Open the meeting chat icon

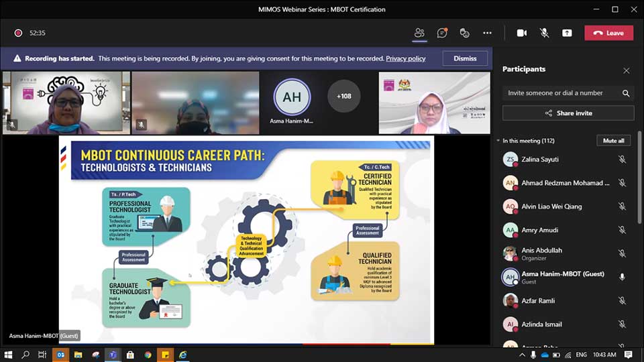pyautogui.click(x=442, y=33)
